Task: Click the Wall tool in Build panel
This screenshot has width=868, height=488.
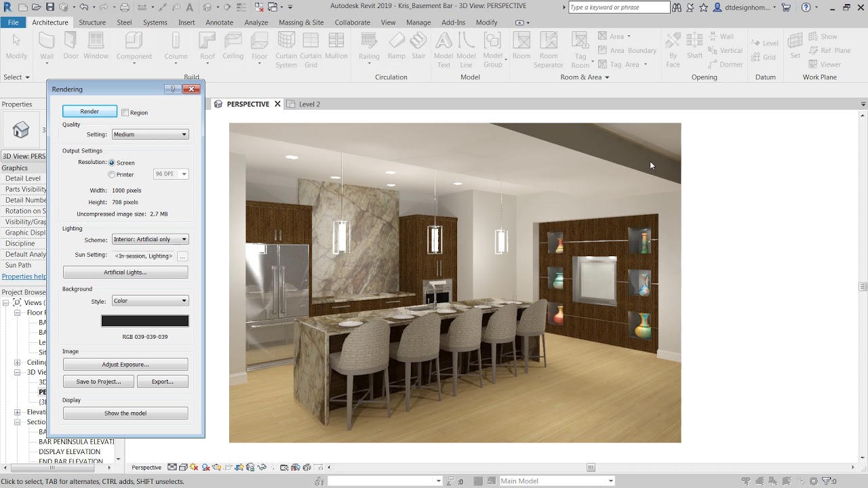Action: 46,46
